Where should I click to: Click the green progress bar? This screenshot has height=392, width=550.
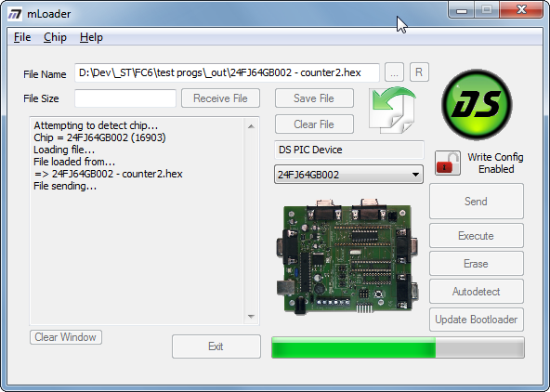click(x=399, y=347)
